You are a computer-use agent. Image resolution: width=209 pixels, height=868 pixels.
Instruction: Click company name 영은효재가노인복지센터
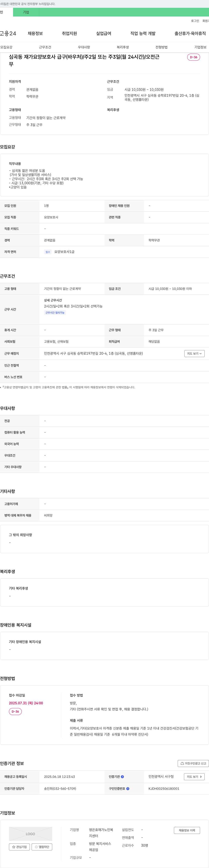coord(101,833)
